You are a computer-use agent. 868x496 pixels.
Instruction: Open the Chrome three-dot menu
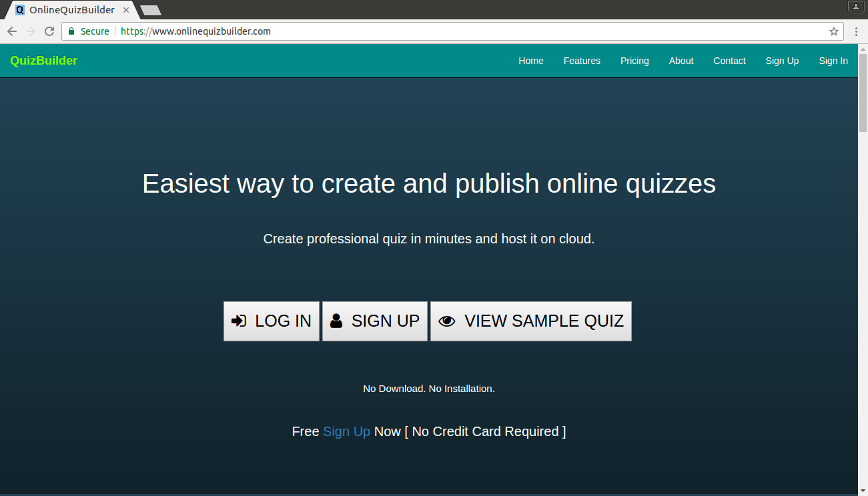[x=856, y=31]
